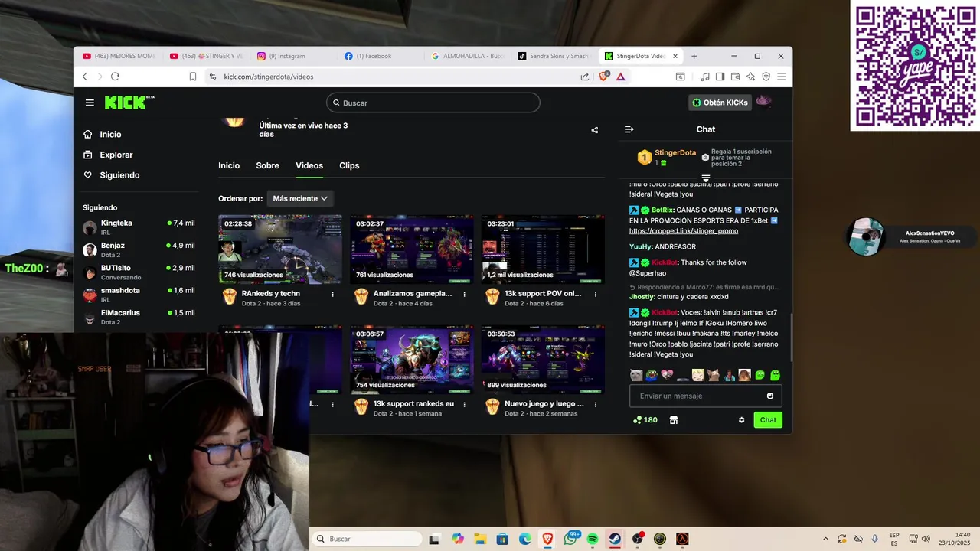980x551 pixels.
Task: Click the Brave Rewards triangle icon
Action: tap(620, 77)
